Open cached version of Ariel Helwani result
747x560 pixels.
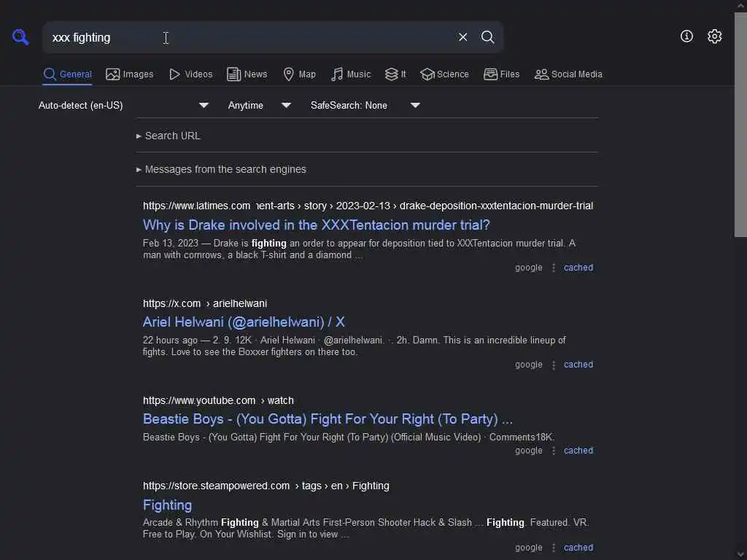(578, 365)
